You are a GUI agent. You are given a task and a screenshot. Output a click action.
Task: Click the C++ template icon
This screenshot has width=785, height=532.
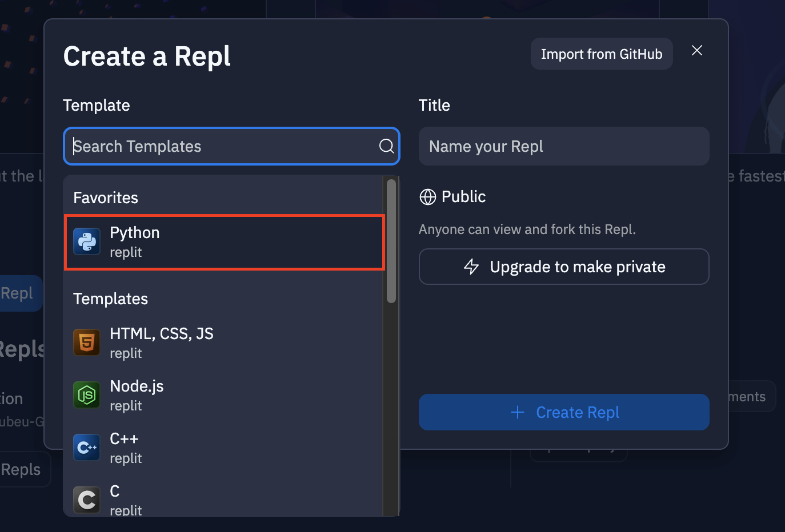(87, 448)
